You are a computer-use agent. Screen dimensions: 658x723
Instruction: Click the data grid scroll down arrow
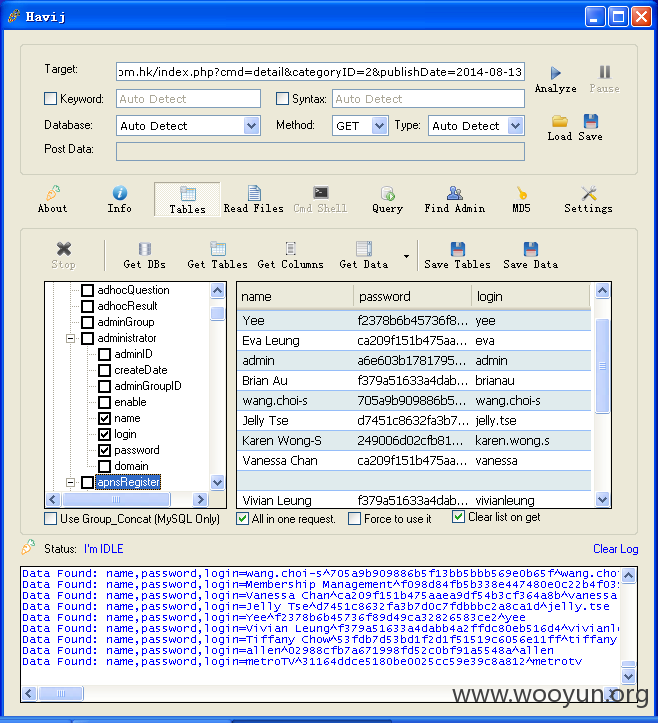pyautogui.click(x=602, y=499)
